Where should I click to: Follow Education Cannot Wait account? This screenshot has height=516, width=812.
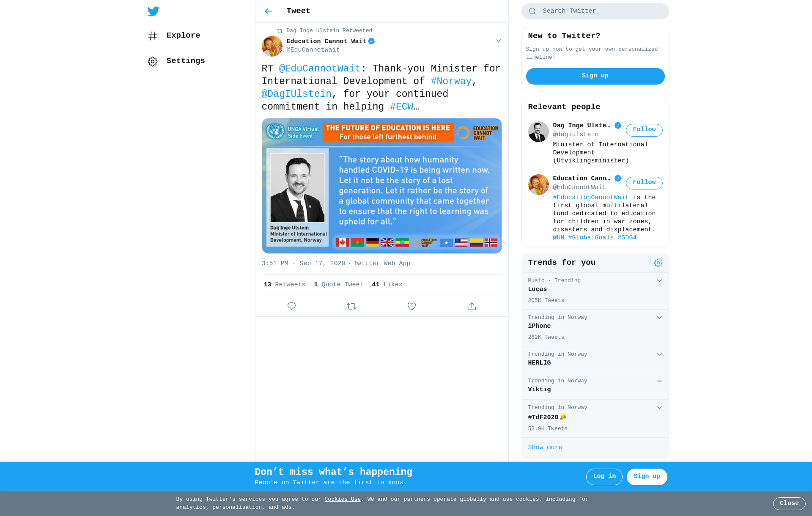pos(644,183)
